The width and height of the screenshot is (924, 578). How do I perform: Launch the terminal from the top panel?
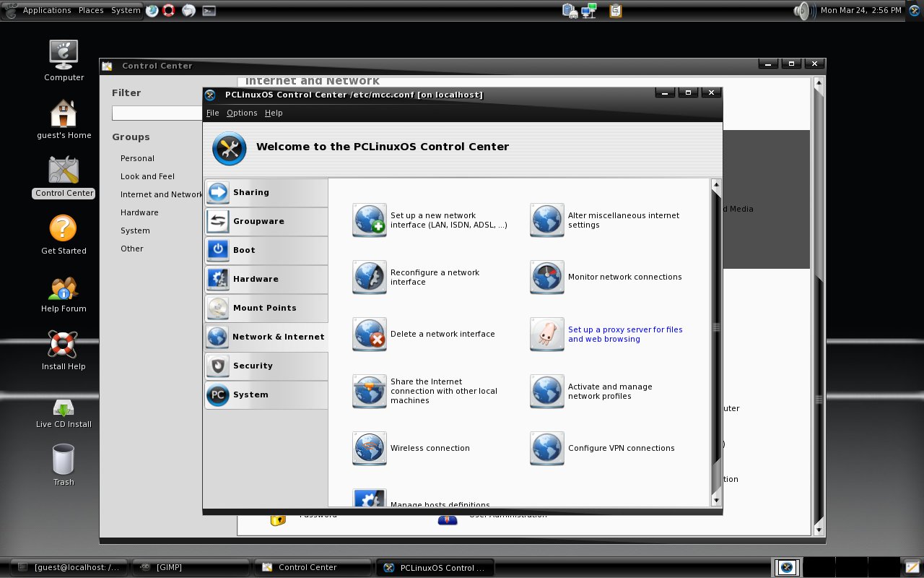pyautogui.click(x=208, y=10)
